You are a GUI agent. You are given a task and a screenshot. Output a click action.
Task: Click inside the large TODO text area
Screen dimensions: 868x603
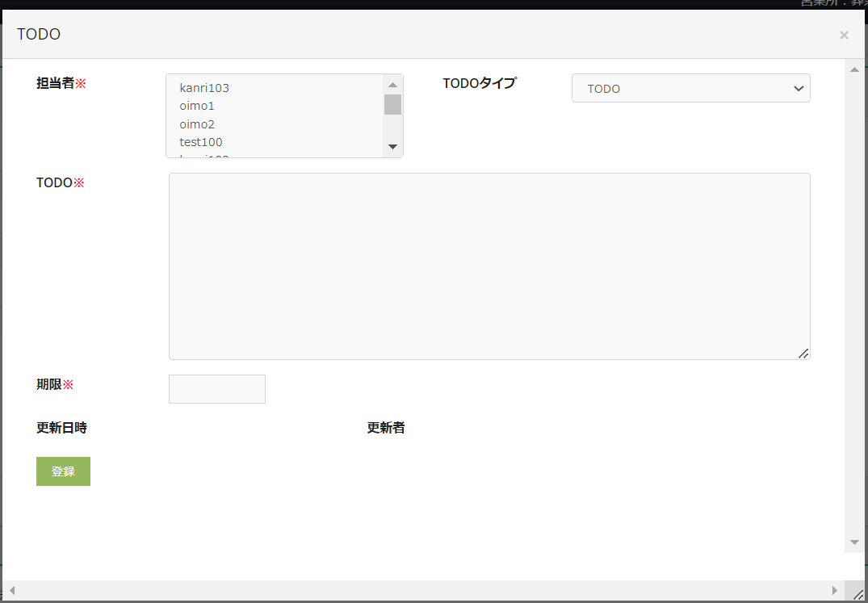pos(489,266)
